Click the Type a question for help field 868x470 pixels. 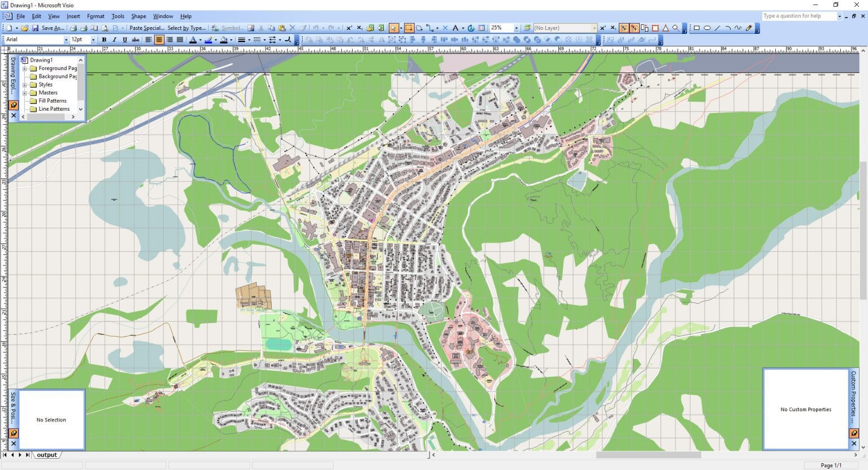(x=800, y=16)
